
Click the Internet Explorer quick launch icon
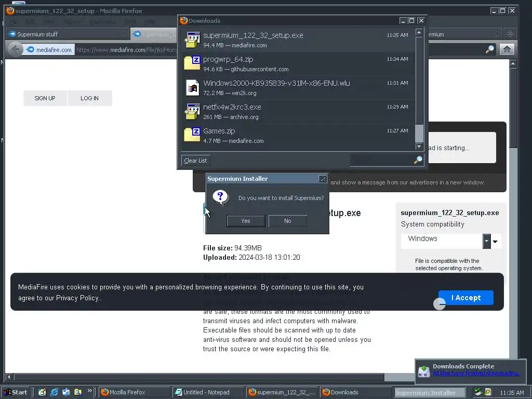[54, 392]
